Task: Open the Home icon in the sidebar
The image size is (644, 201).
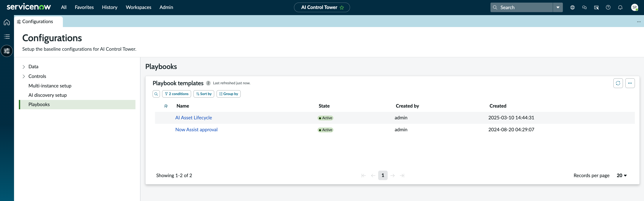Action: click(x=7, y=22)
